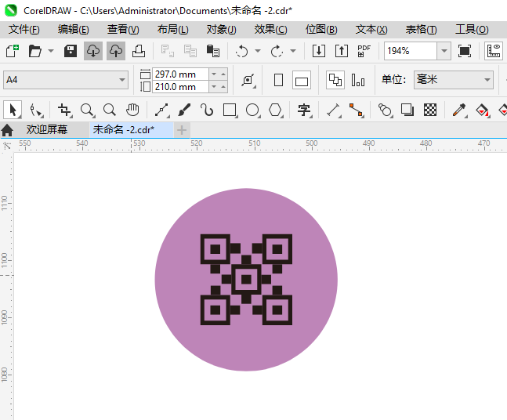The width and height of the screenshot is (507, 420).
Task: Click the Full-screen preview icon
Action: click(x=465, y=51)
